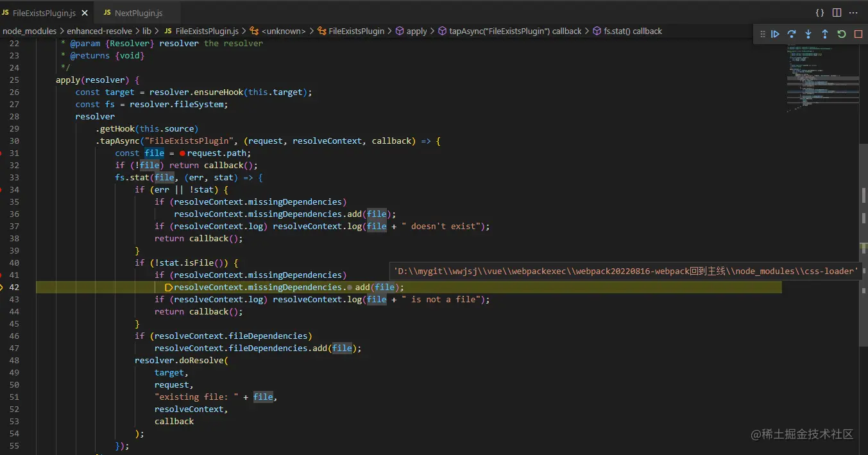Step over the current line

(x=792, y=34)
